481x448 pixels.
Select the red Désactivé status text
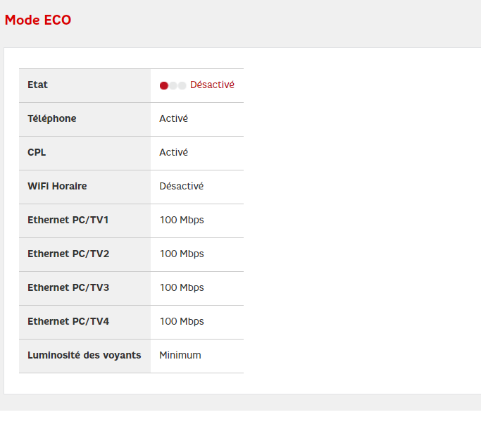coord(212,85)
